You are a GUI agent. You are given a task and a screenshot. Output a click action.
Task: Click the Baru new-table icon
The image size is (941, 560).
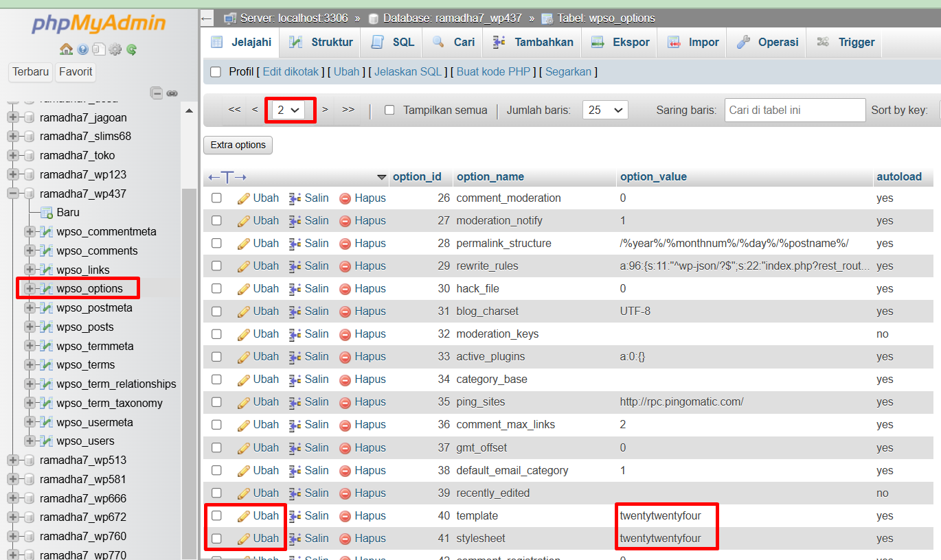coord(46,213)
